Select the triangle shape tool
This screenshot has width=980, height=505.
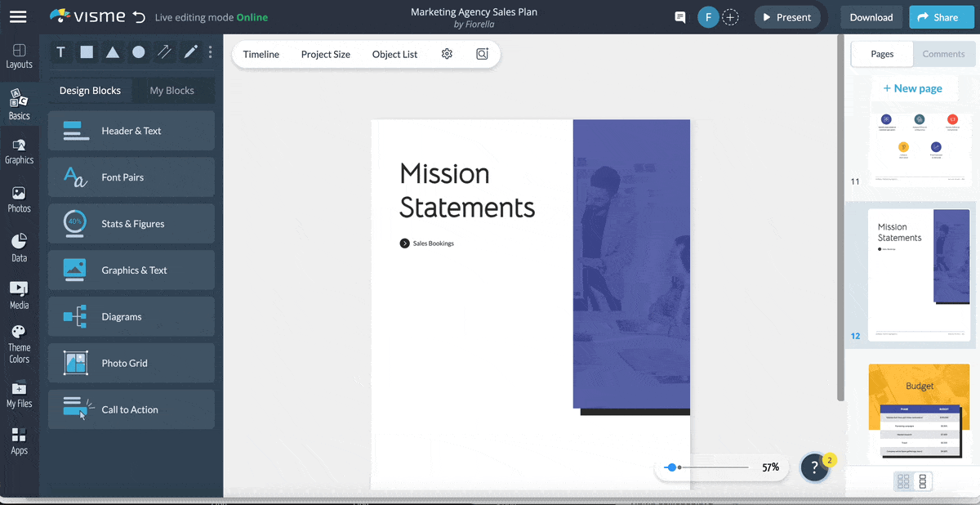click(x=113, y=52)
